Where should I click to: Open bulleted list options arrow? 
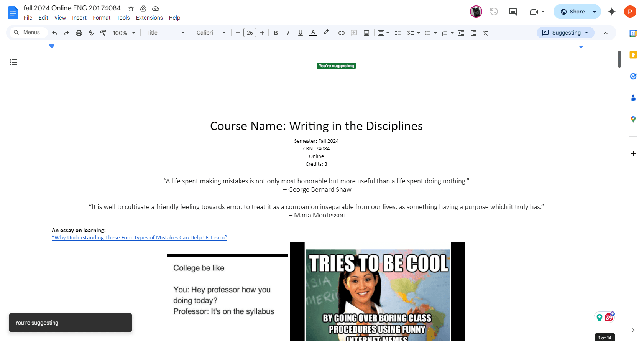click(x=435, y=33)
